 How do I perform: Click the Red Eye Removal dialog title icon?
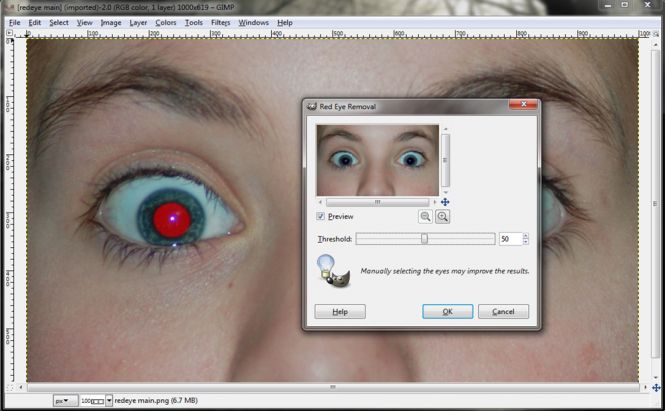[310, 105]
